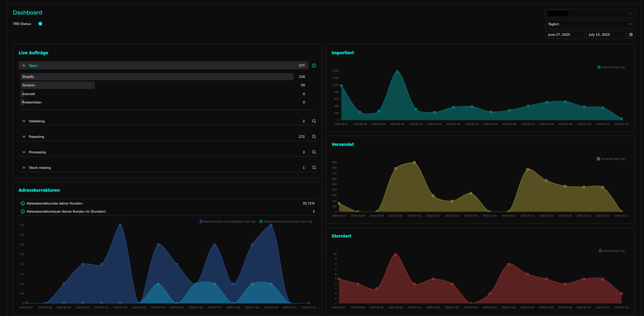The image size is (644, 316).
Task: Click the magnifier icon in Processing row
Action: click(x=314, y=152)
